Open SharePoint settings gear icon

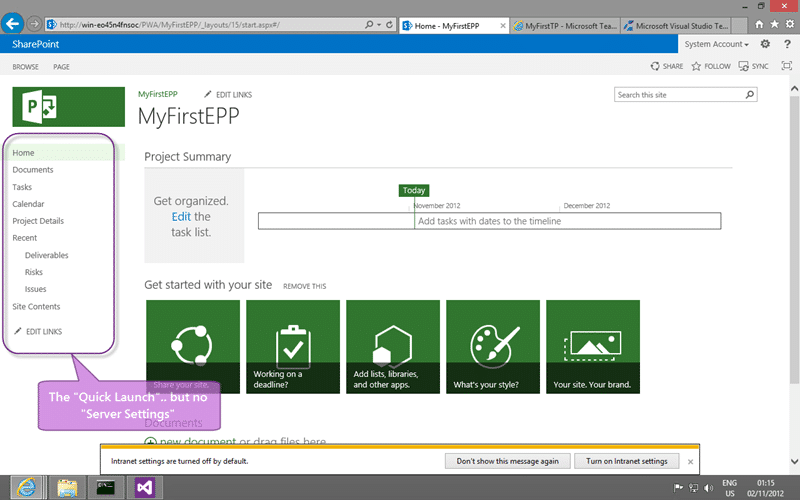tap(765, 44)
